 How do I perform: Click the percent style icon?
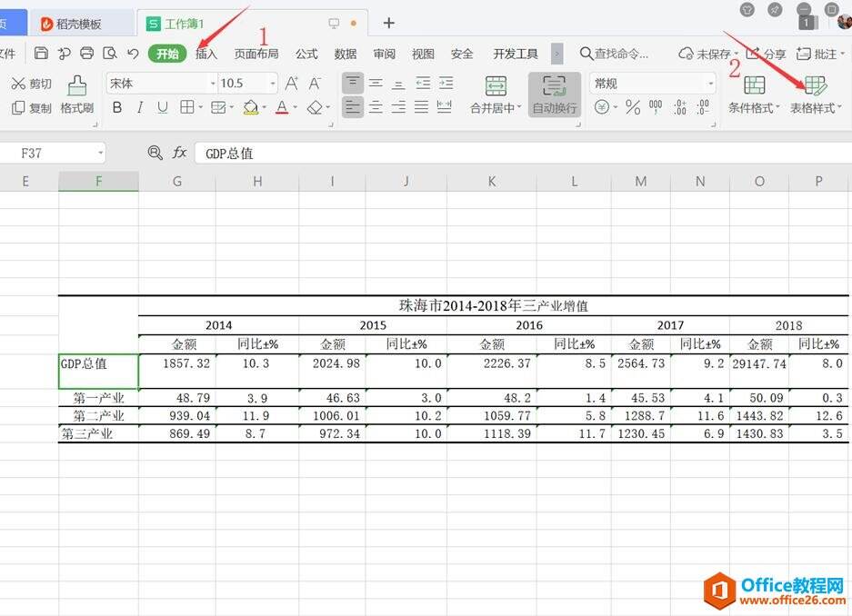(633, 107)
